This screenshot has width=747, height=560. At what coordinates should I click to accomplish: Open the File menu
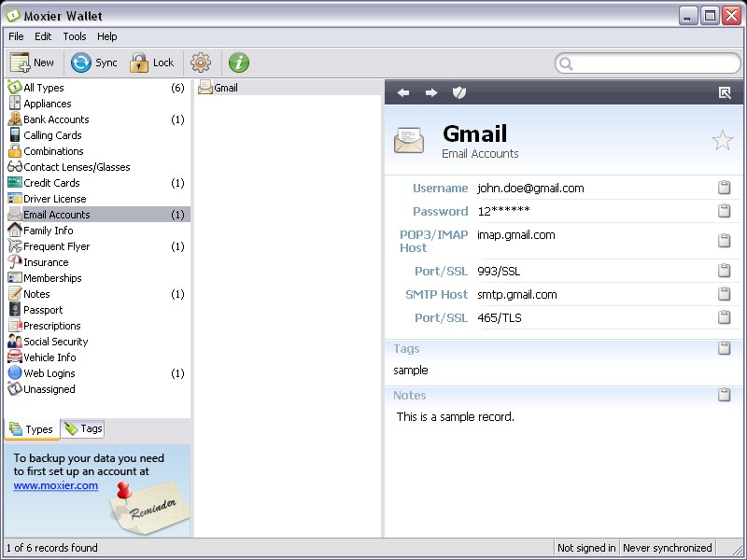pyautogui.click(x=16, y=36)
